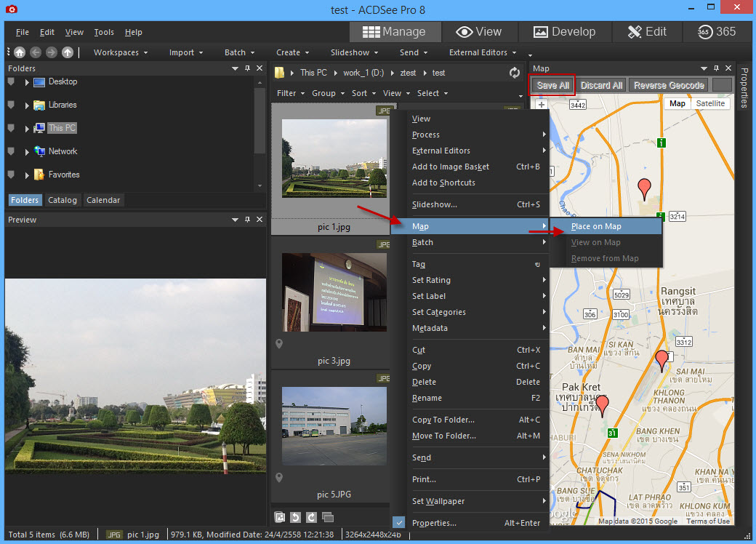Close the Map panel
Viewport: 756px width, 544px height.
pos(728,68)
